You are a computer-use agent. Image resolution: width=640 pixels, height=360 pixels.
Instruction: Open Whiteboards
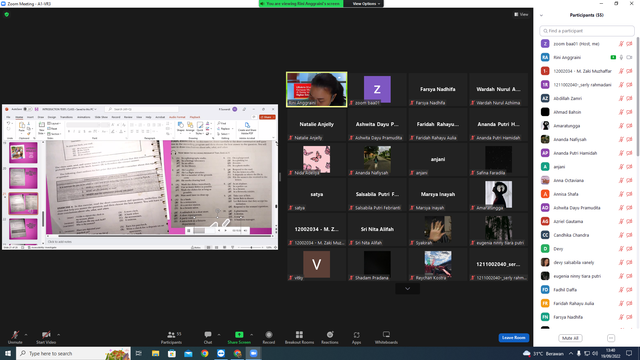point(386,337)
